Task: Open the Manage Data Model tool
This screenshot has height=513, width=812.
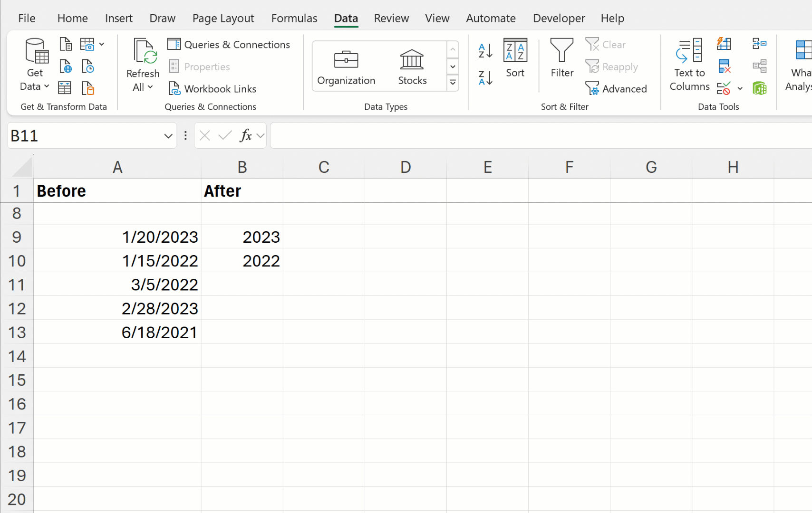Action: click(x=760, y=88)
